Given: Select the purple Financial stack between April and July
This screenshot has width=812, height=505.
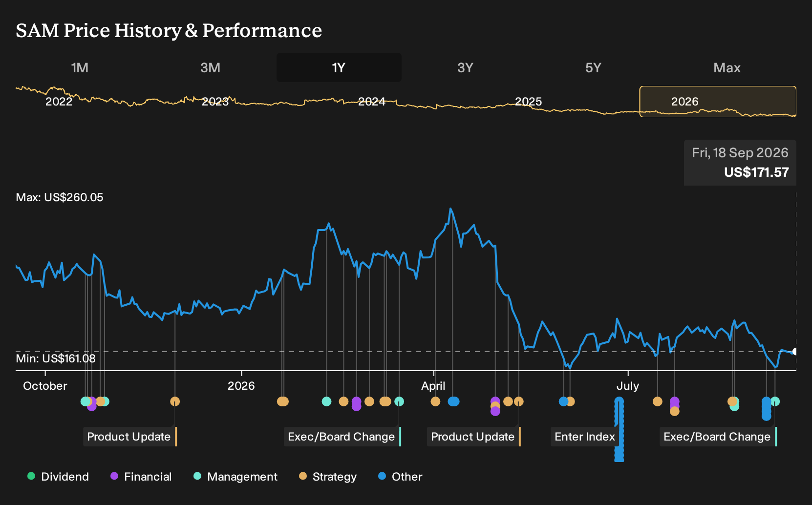Looking at the screenshot, I should 495,406.
